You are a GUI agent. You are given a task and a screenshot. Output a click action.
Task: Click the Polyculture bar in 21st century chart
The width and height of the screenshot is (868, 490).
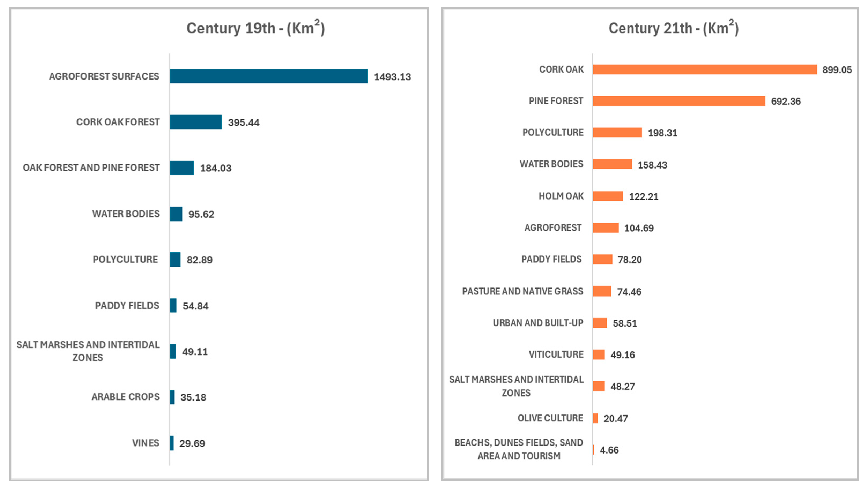(x=617, y=132)
